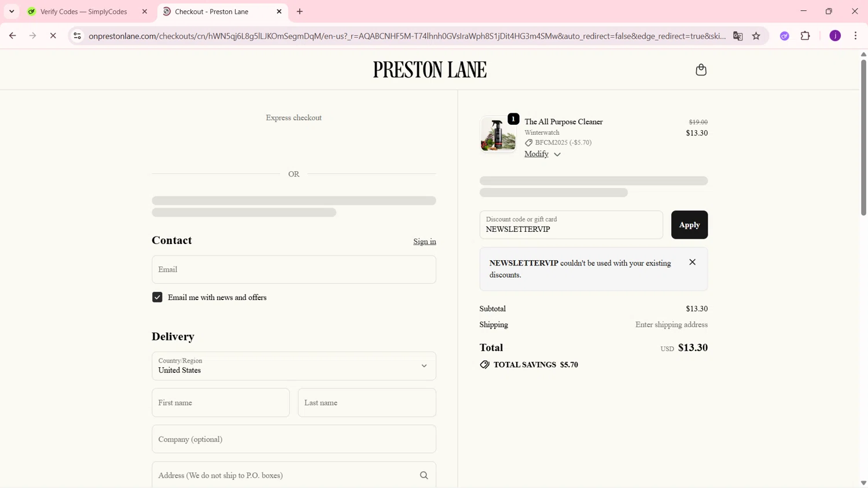This screenshot has width=868, height=488.
Task: Click the scrollbar up arrow
Action: point(863,54)
